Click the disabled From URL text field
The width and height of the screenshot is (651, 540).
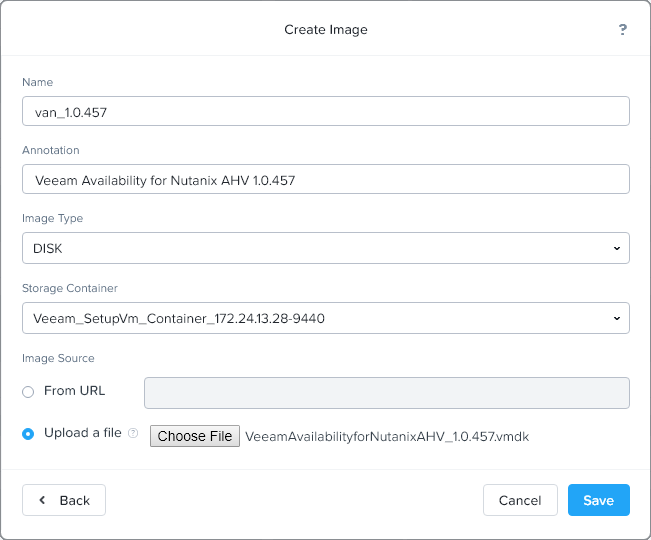387,393
